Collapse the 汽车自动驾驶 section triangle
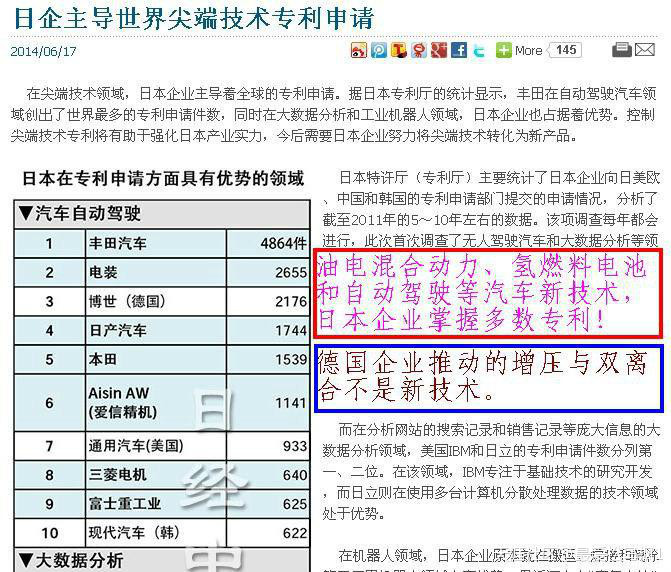Viewport: 671px width, 572px height. coord(26,213)
